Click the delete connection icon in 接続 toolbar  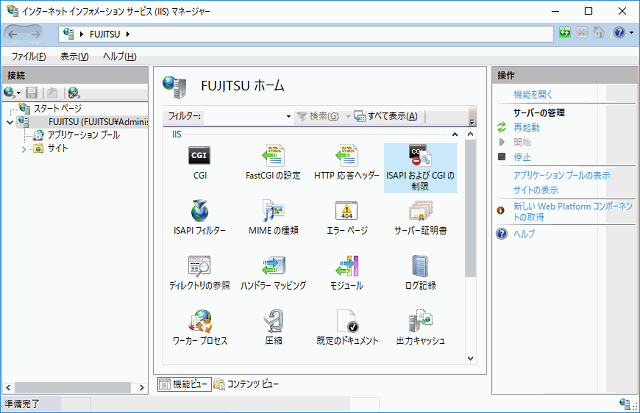tap(73, 93)
